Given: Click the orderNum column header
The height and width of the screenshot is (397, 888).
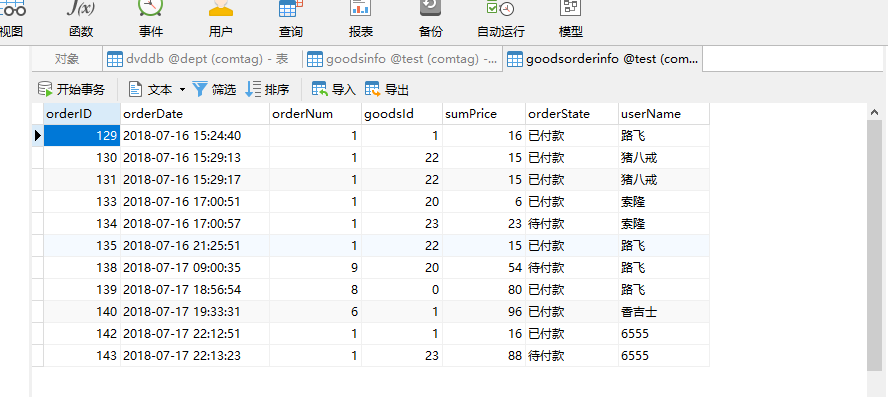Looking at the screenshot, I should (x=315, y=114).
